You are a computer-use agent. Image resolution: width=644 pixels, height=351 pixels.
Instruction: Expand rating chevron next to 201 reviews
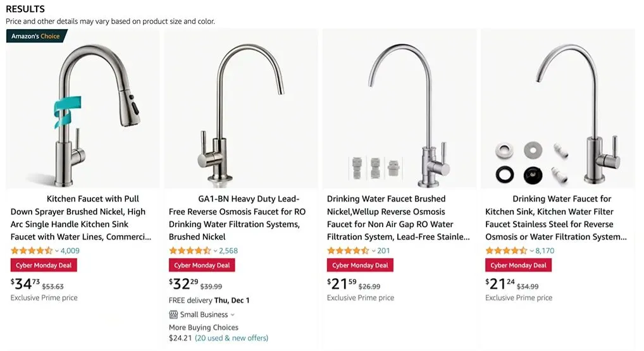(373, 251)
